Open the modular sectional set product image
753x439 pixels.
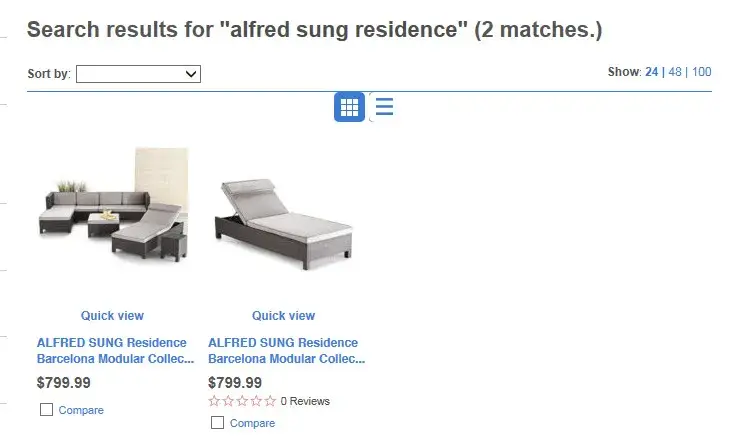click(113, 207)
